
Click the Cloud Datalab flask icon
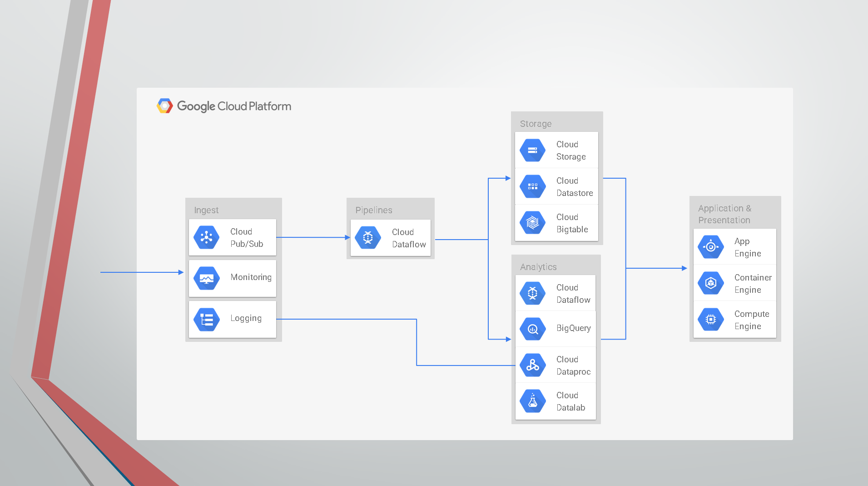click(533, 401)
